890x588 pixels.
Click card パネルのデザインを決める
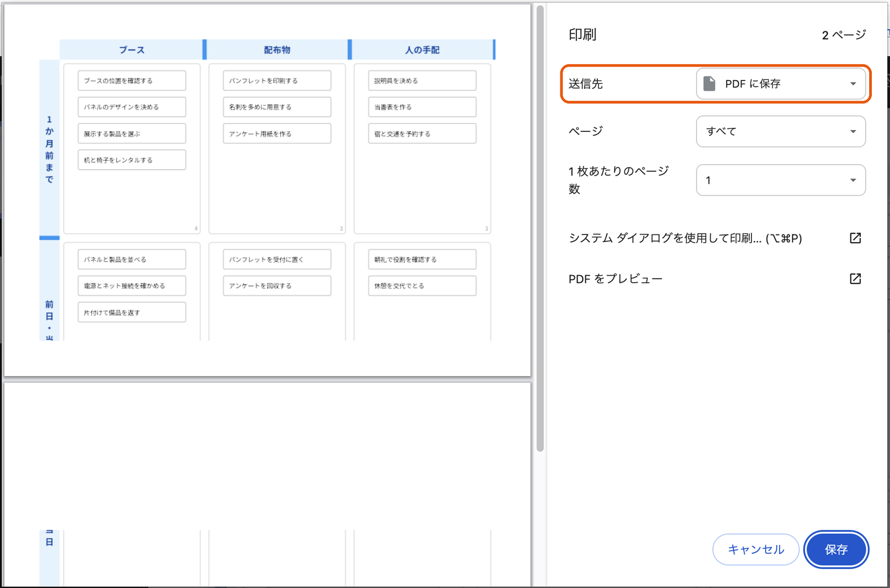132,107
